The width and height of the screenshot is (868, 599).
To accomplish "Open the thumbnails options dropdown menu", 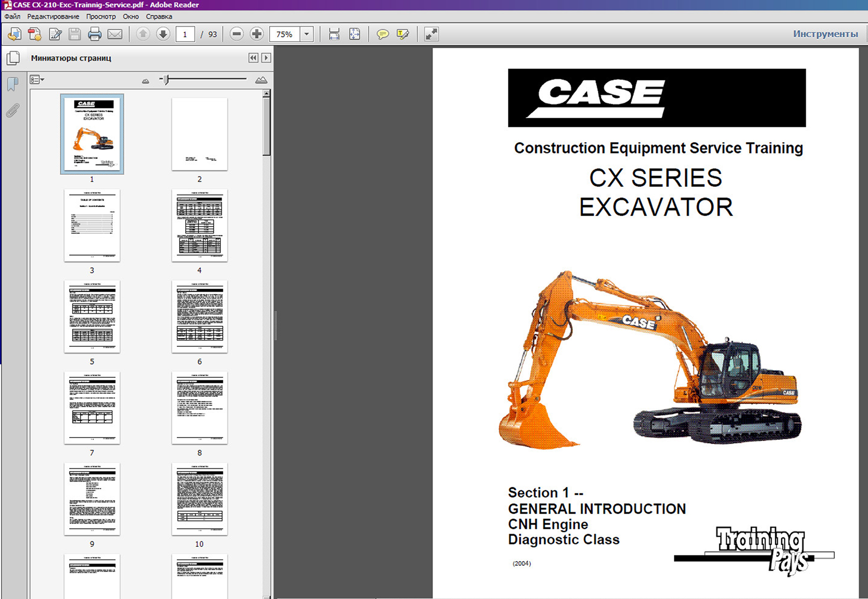I will click(37, 79).
